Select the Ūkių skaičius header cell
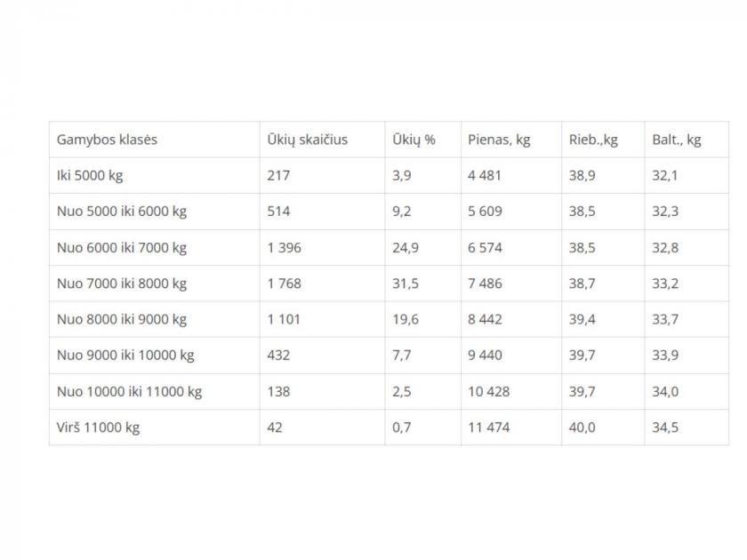Image resolution: width=747 pixels, height=560 pixels. click(x=322, y=140)
